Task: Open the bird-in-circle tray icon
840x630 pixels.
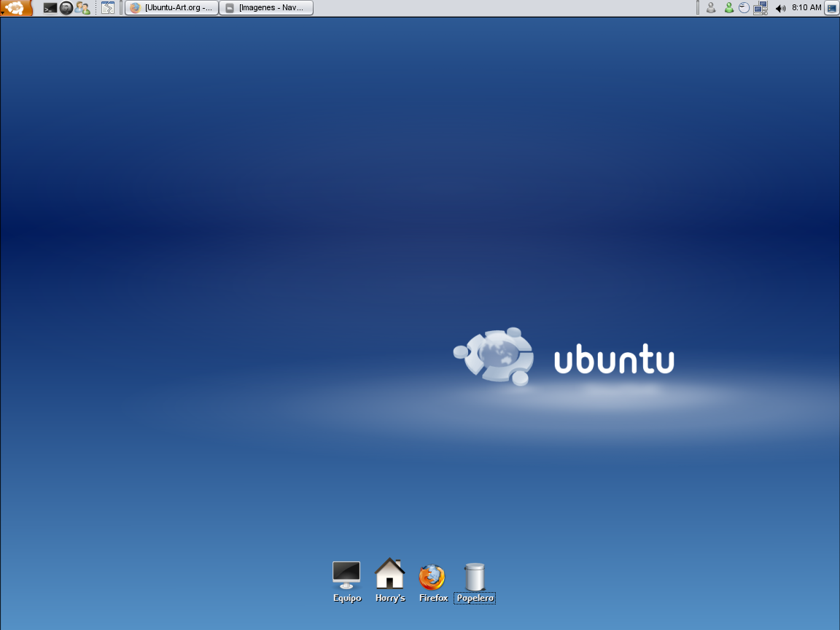Action: pos(744,8)
